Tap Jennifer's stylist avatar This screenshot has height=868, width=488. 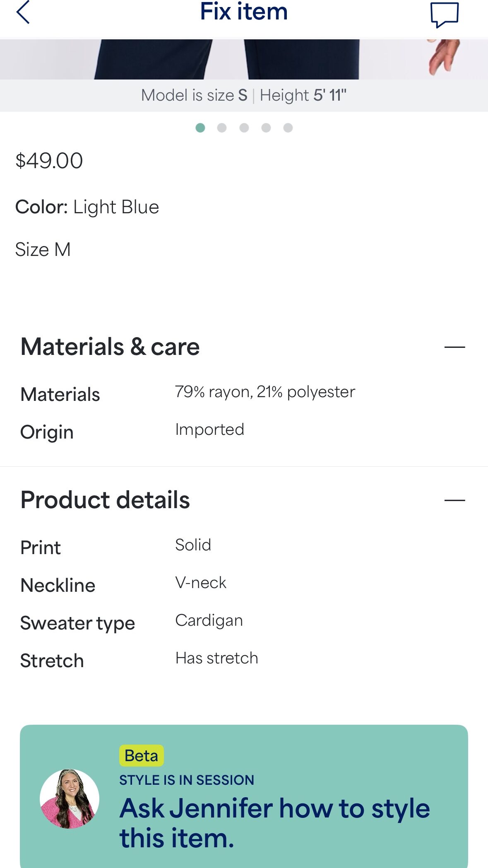(70, 799)
